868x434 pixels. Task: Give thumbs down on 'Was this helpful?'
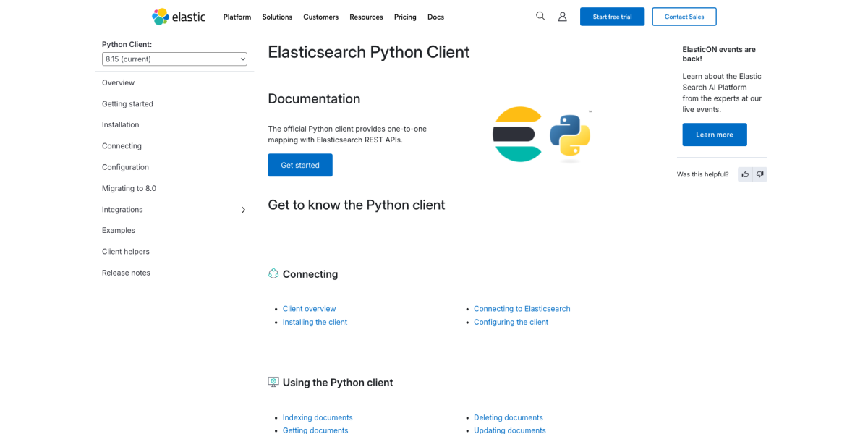[760, 174]
